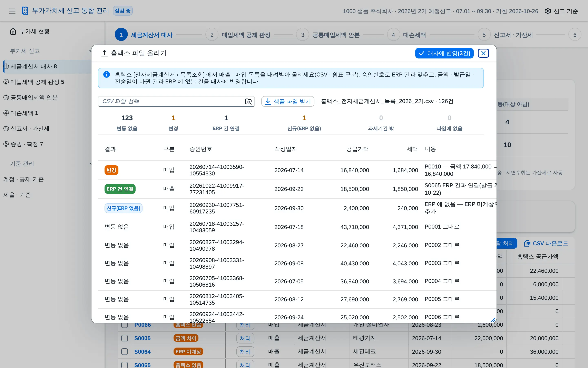The height and width of the screenshot is (368, 588).
Task: Click the green ERP 건 연결 badge
Action: [x=120, y=189]
